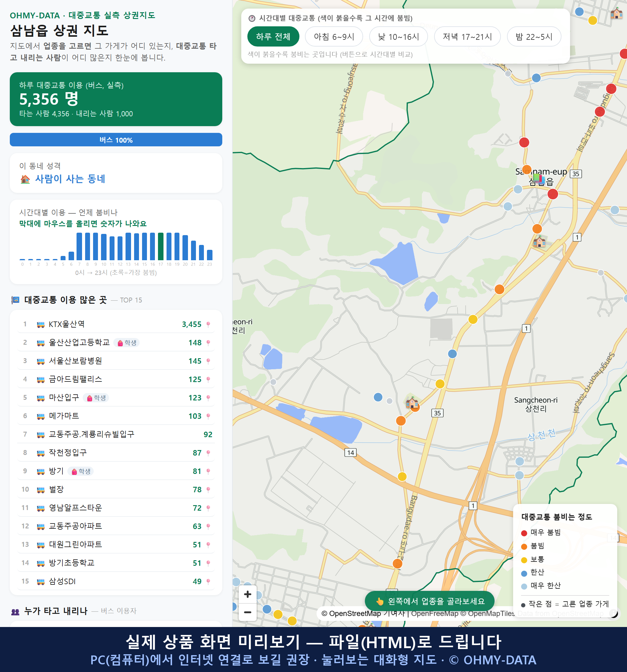The height and width of the screenshot is (672, 627).
Task: Zoom out the map with minus button
Action: coord(247,612)
